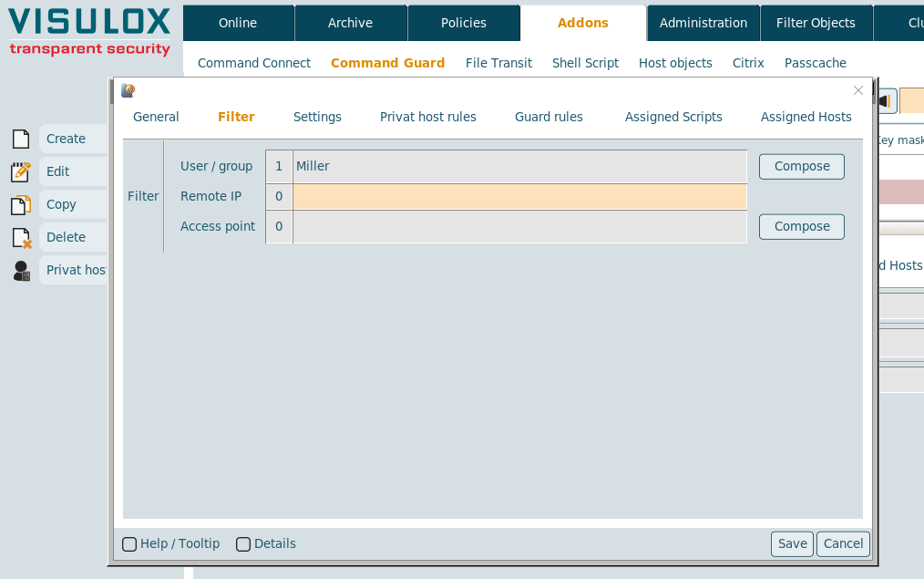Click the Edit pencil icon

[x=20, y=171]
